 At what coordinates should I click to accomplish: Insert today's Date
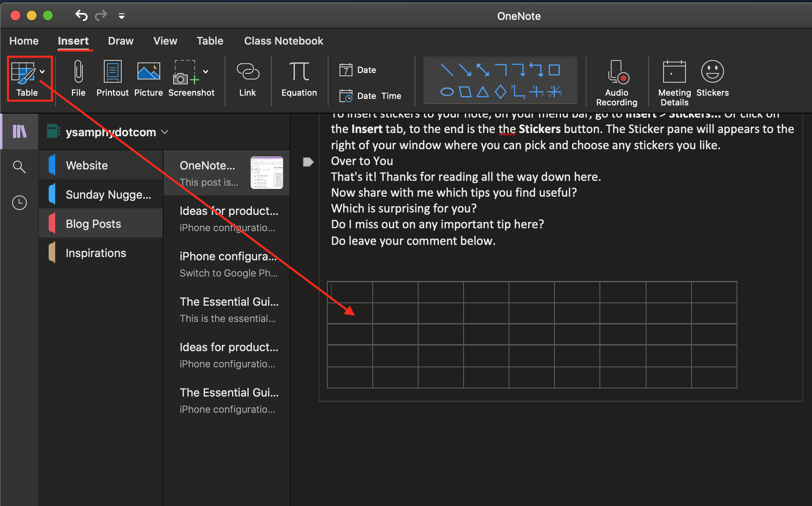point(358,70)
